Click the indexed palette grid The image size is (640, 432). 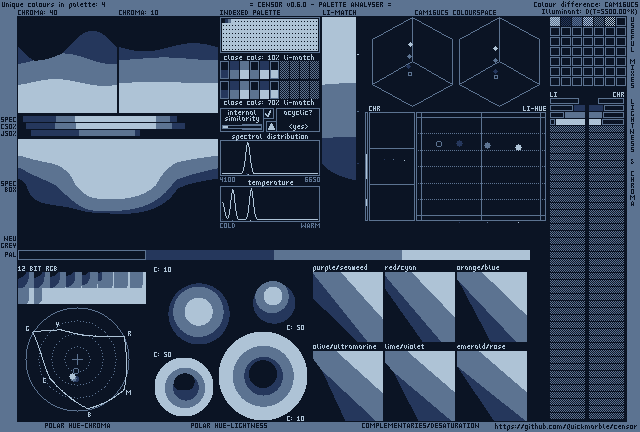[x=270, y=35]
